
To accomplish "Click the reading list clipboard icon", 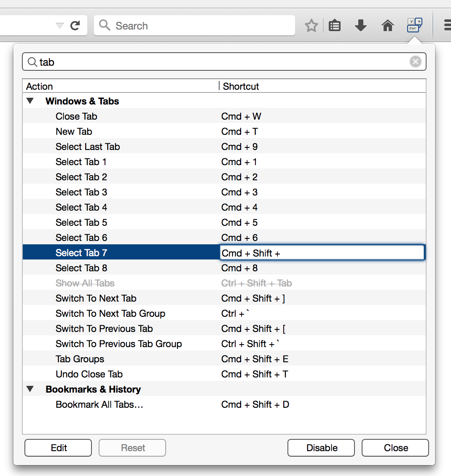I will [335, 25].
